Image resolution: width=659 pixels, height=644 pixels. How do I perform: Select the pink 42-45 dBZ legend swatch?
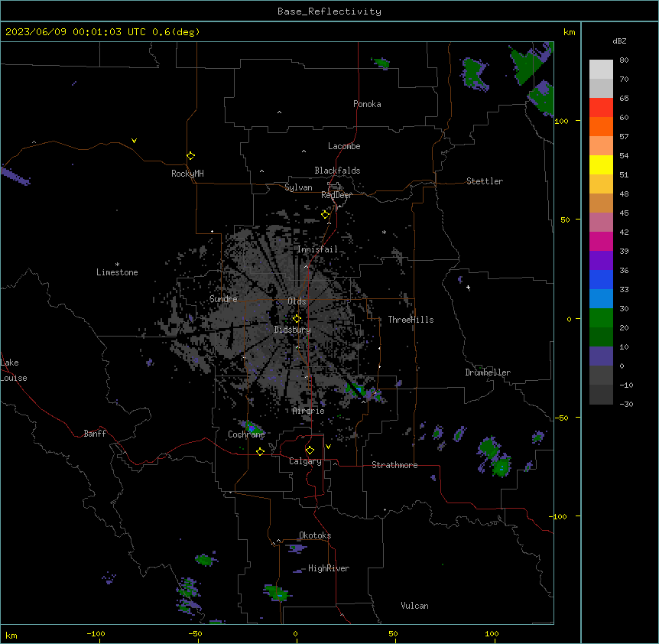601,223
